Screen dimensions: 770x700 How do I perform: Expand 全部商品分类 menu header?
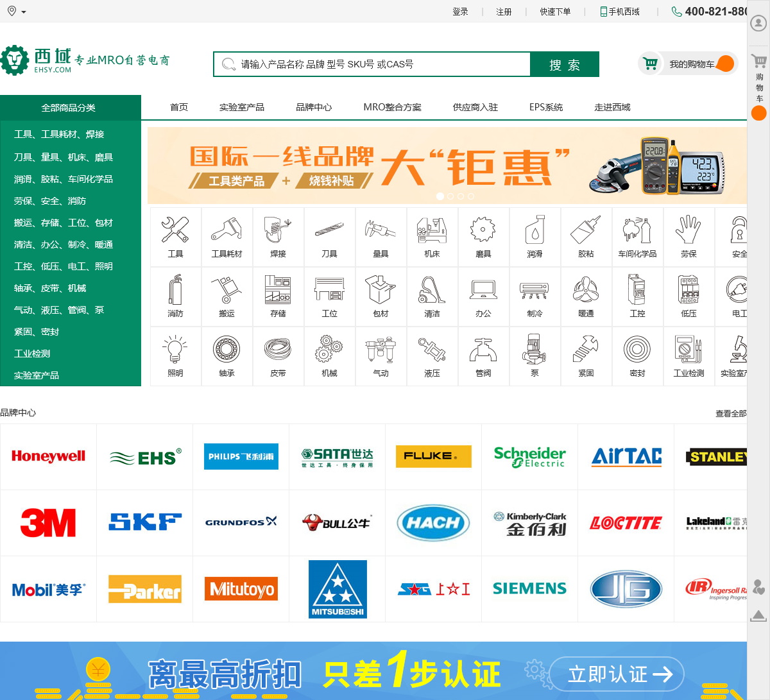(71, 107)
